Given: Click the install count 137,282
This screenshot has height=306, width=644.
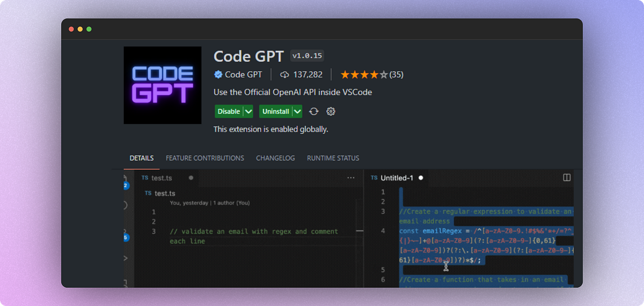Looking at the screenshot, I should click(308, 74).
